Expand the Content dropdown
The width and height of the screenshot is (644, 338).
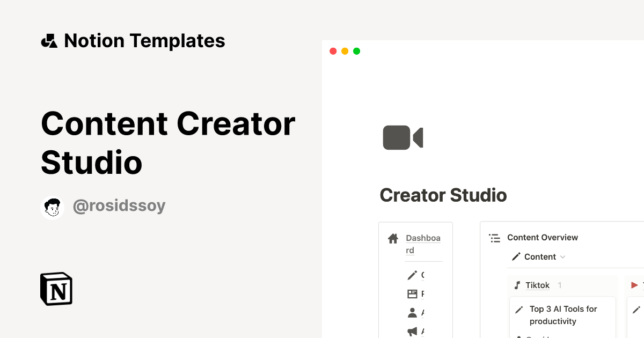pyautogui.click(x=562, y=257)
